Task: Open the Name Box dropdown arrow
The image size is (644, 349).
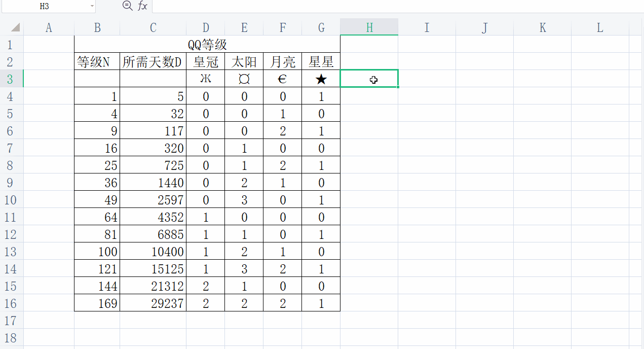Action: [92, 6]
